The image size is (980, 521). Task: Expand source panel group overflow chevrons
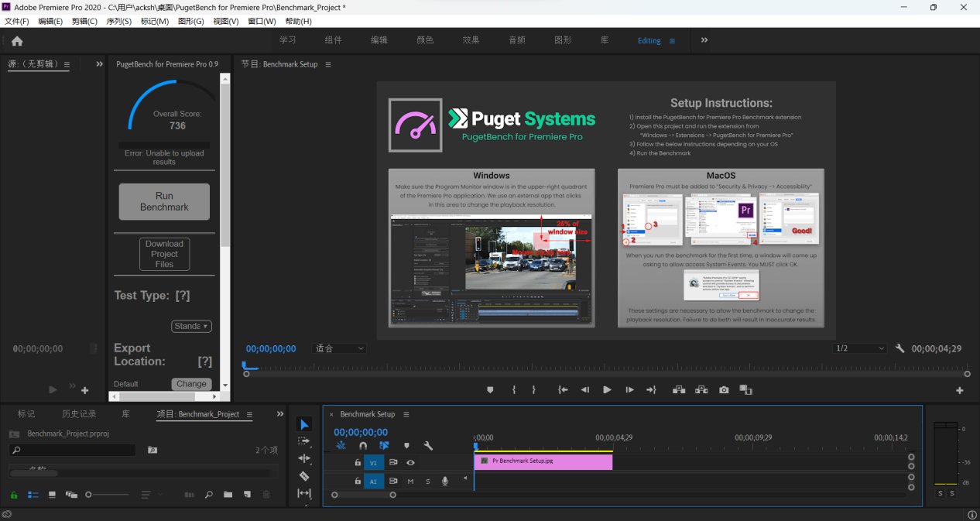tap(99, 64)
